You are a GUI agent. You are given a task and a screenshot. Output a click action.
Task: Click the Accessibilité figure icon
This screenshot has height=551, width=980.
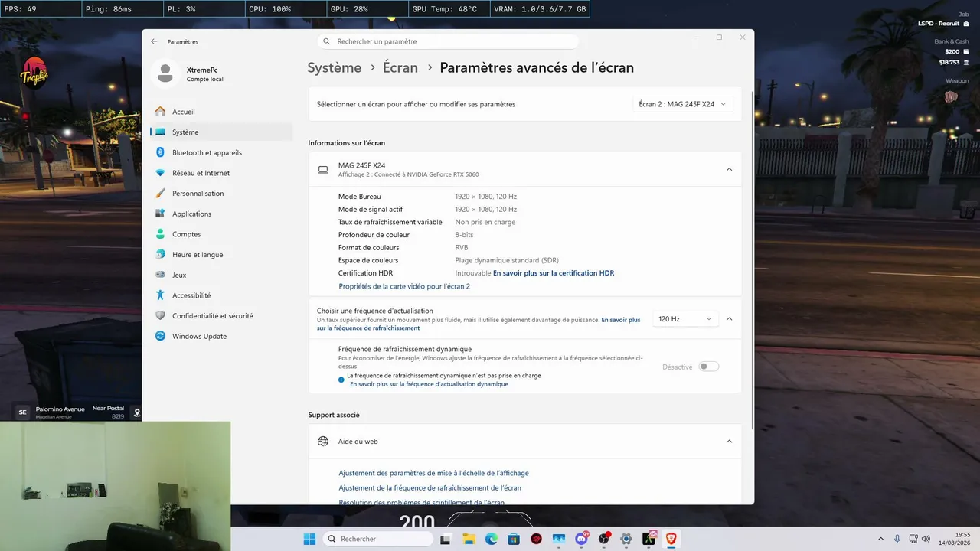pyautogui.click(x=160, y=295)
